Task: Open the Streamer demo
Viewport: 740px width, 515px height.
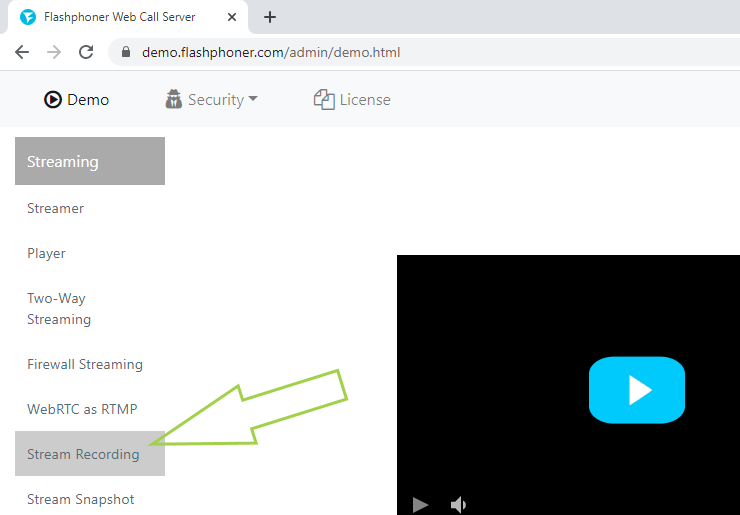Action: point(56,209)
